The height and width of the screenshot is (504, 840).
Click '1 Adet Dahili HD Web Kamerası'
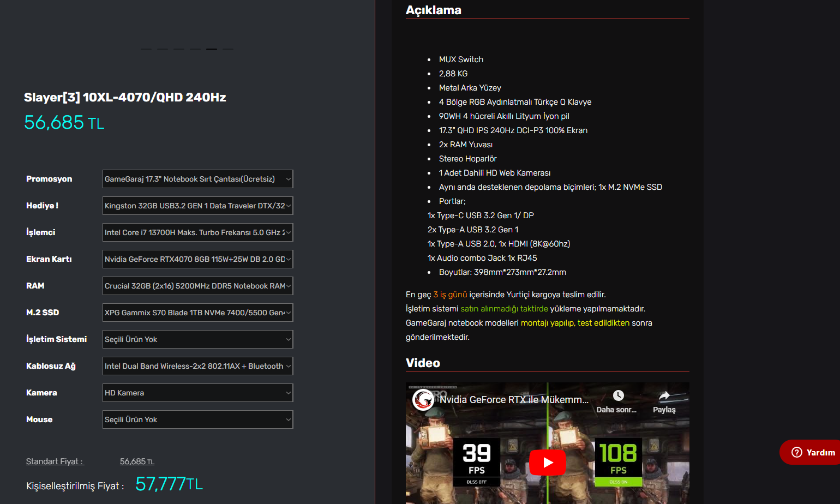pos(495,173)
